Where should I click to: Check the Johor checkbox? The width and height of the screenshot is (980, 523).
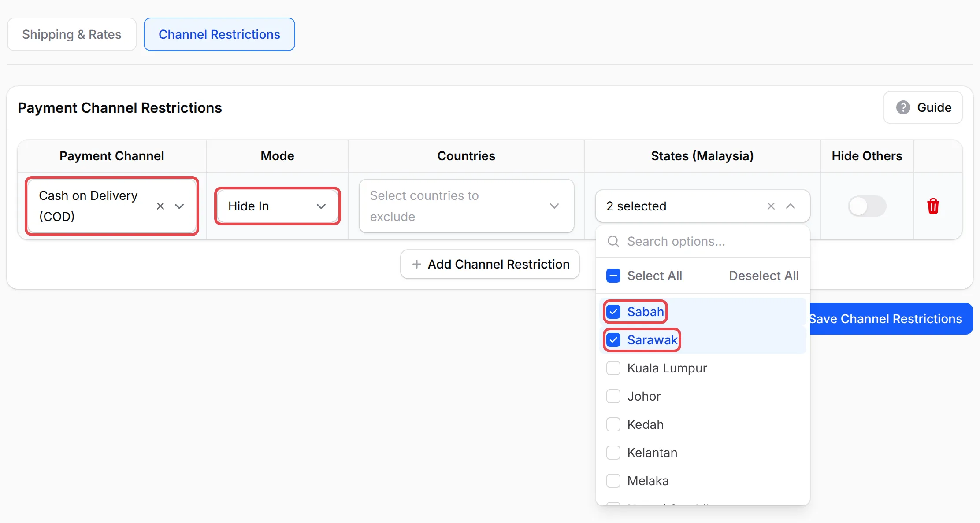613,396
